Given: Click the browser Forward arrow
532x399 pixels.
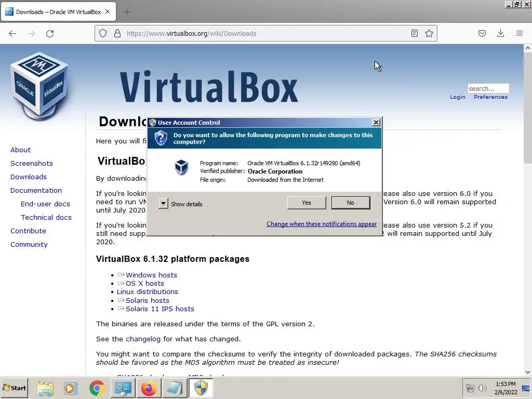Looking at the screenshot, I should (x=31, y=34).
